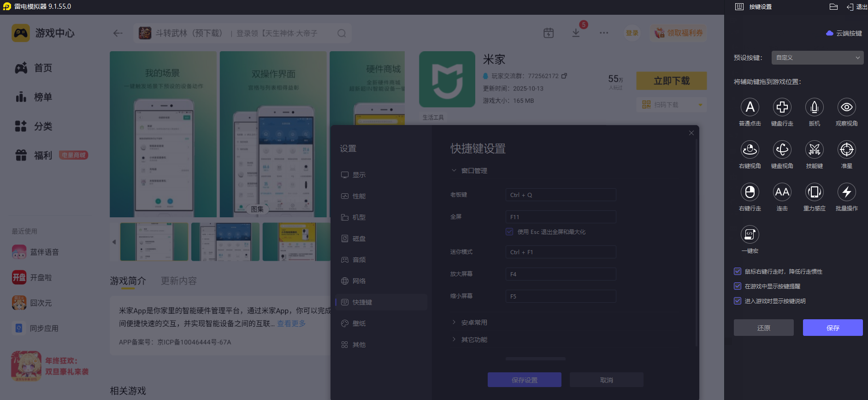Viewport: 868px width, 400px height.
Task: Click the 米家 app icon
Action: [x=447, y=79]
